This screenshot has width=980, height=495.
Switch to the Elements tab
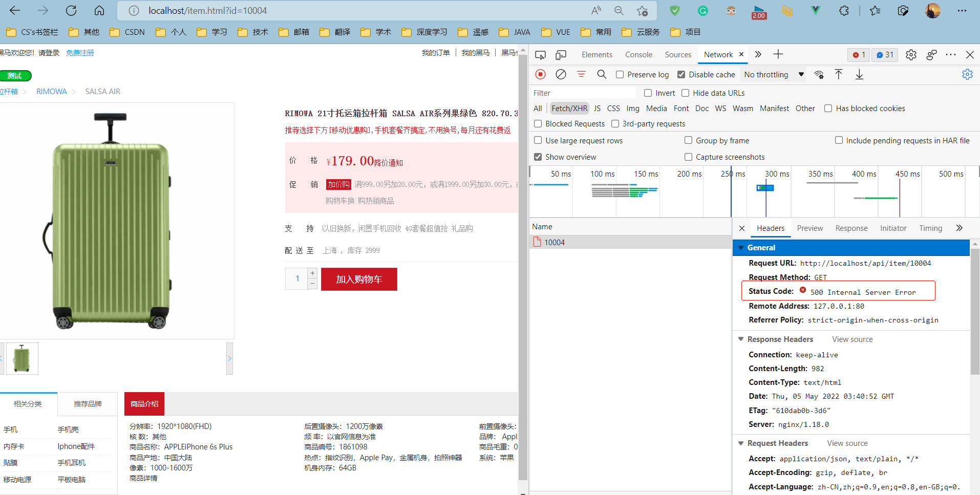tap(596, 55)
